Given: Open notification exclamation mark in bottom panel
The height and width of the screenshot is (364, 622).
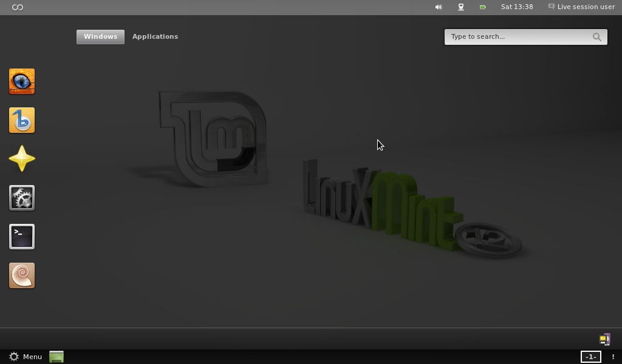Looking at the screenshot, I should (x=613, y=357).
